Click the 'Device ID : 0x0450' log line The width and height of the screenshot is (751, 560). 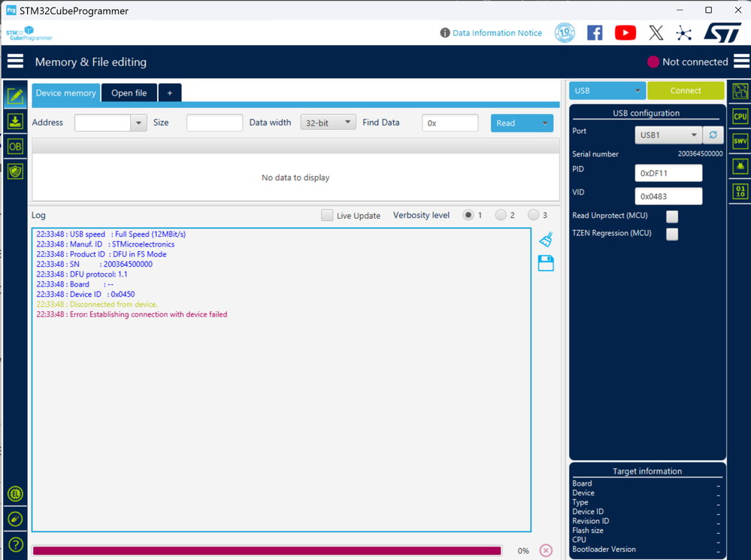tap(85, 294)
